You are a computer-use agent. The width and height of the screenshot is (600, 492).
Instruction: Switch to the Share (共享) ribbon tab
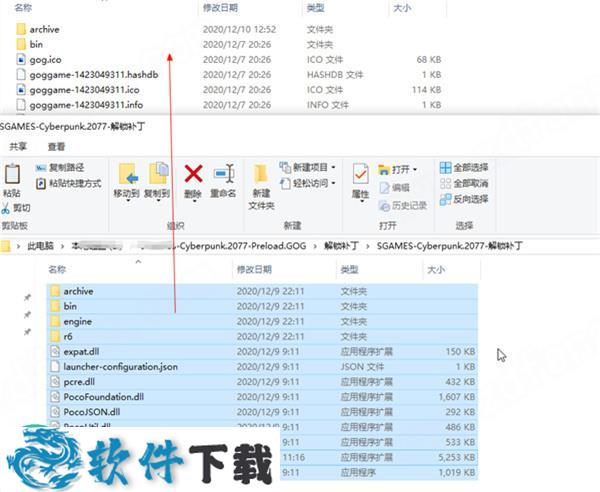tap(18, 147)
